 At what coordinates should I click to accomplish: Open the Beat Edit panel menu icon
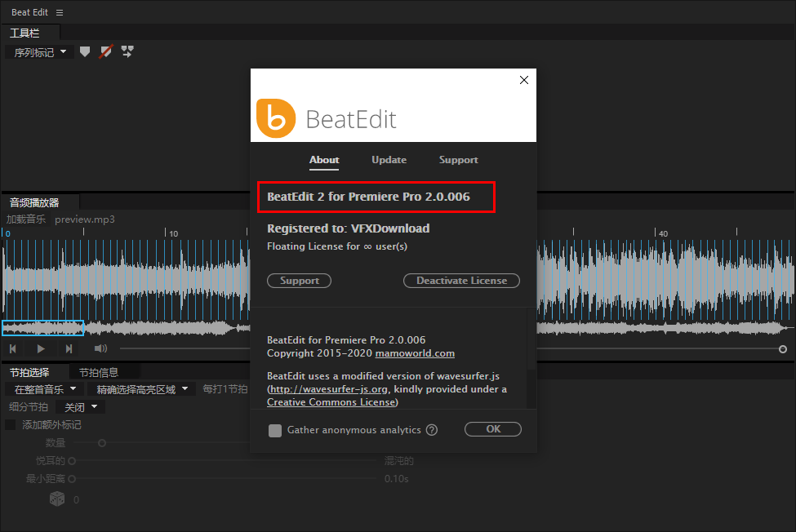coord(60,13)
